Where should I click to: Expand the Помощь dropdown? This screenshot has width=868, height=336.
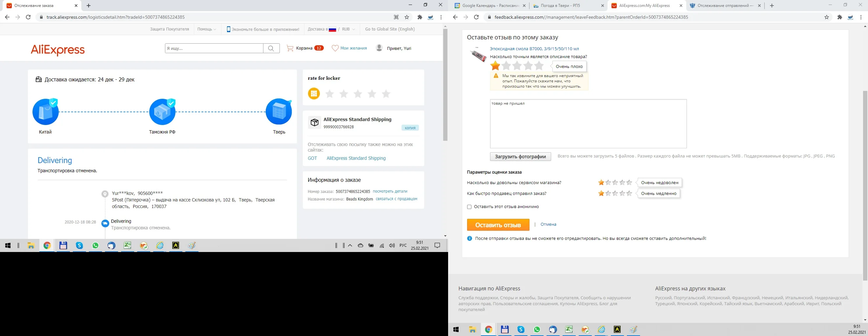pyautogui.click(x=207, y=29)
